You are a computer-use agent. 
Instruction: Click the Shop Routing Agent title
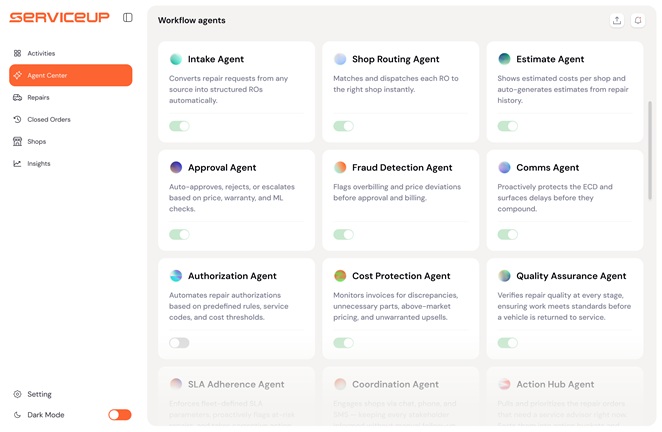(x=396, y=59)
